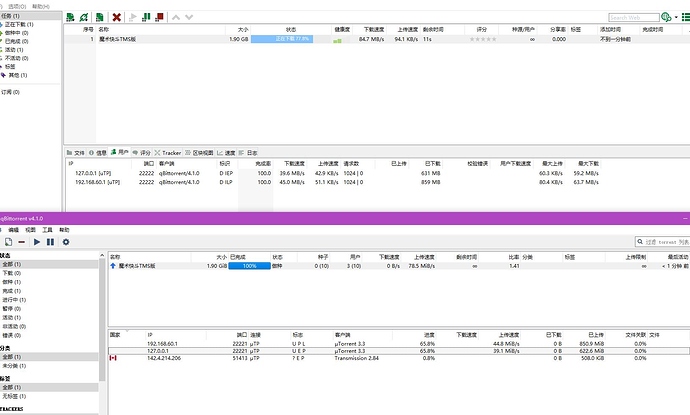Click uTorrent's red X Remove icon
The image size is (690, 415).
pos(117,17)
